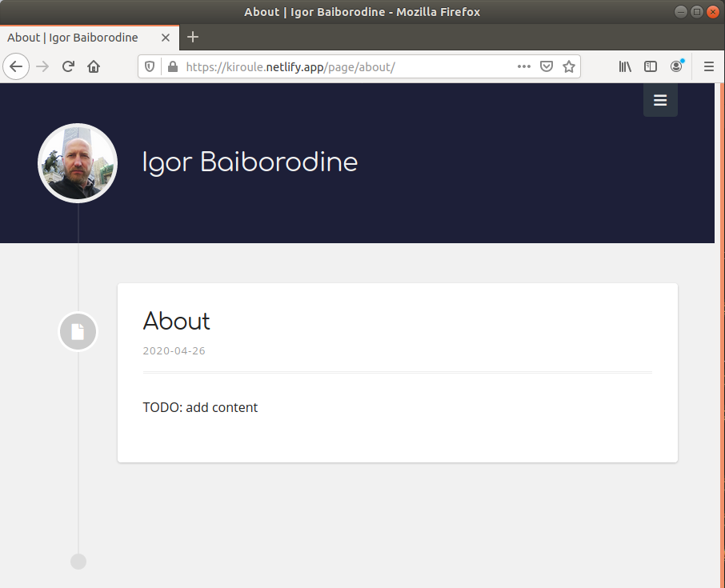
Task: Open tracking protection shield info
Action: [150, 66]
